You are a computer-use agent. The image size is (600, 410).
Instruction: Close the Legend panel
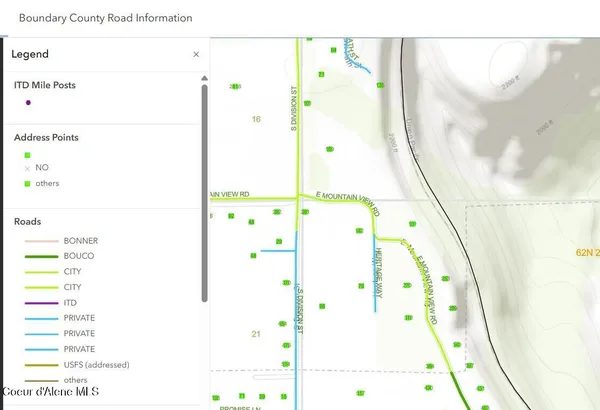coord(196,54)
